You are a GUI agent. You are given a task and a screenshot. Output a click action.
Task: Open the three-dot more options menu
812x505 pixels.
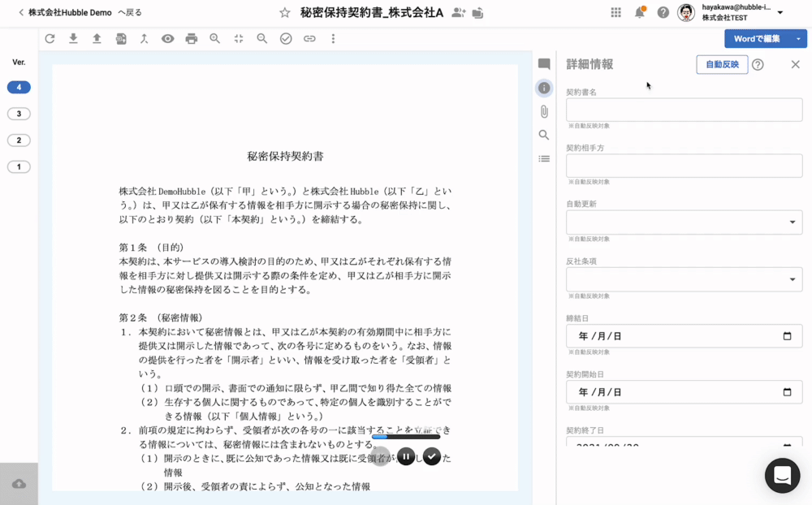click(333, 38)
